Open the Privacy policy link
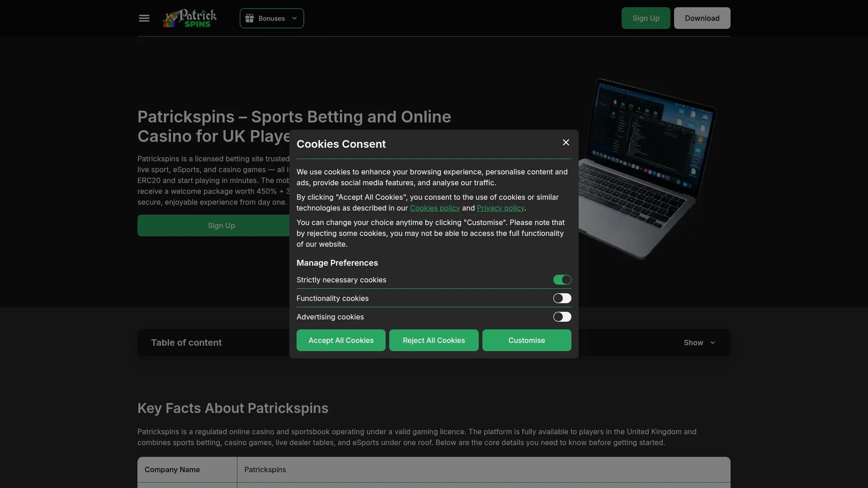 (500, 208)
